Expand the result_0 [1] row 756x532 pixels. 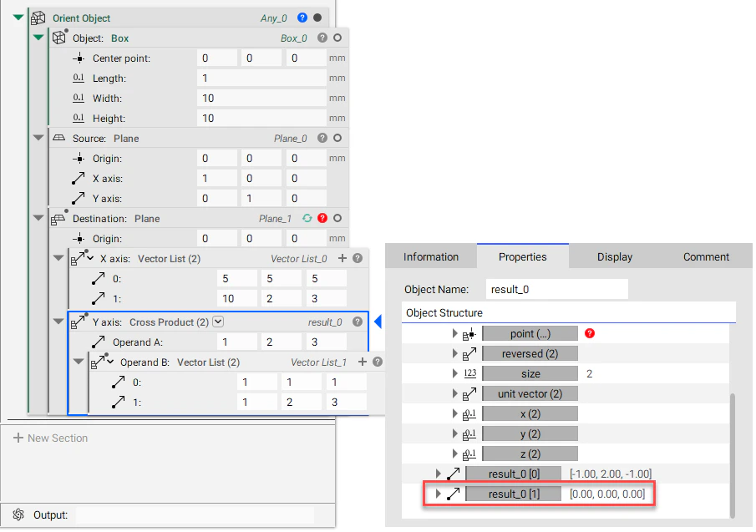[438, 494]
